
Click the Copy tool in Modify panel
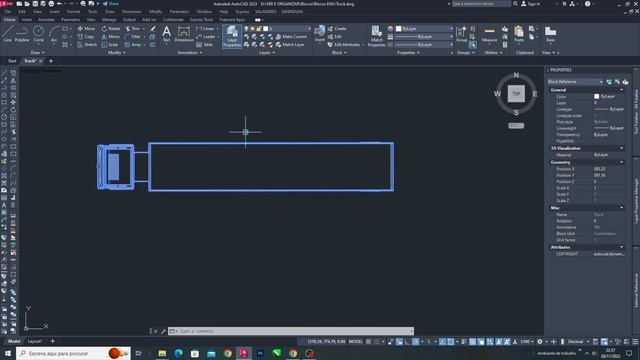coord(86,36)
